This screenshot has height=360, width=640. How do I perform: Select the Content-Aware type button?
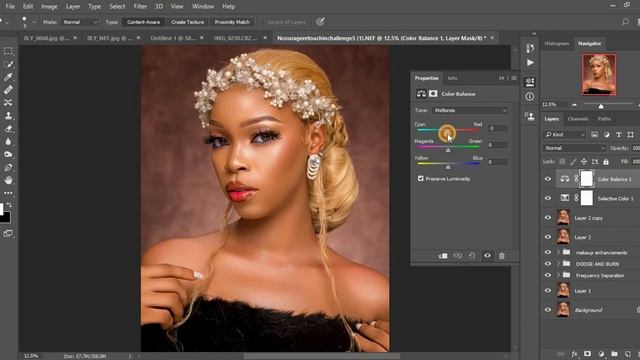(x=143, y=22)
